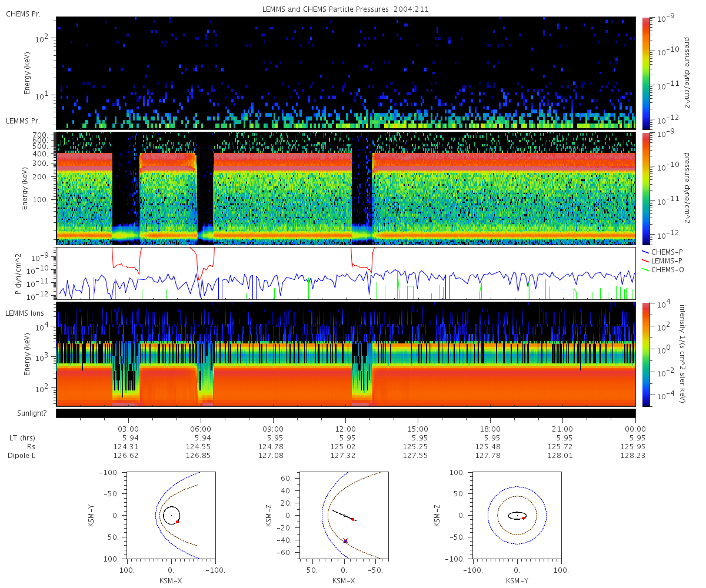Select the 12:00 time tick label
This screenshot has width=706, height=588.
tap(345, 429)
